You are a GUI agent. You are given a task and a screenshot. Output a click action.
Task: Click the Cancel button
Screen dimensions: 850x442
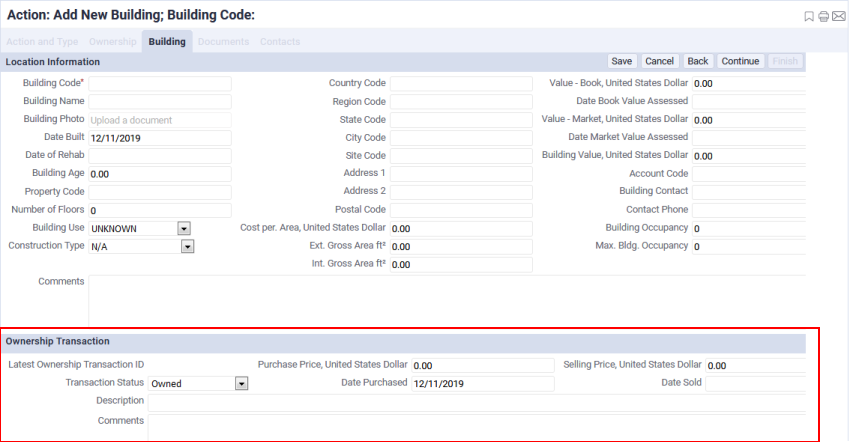[x=659, y=61]
